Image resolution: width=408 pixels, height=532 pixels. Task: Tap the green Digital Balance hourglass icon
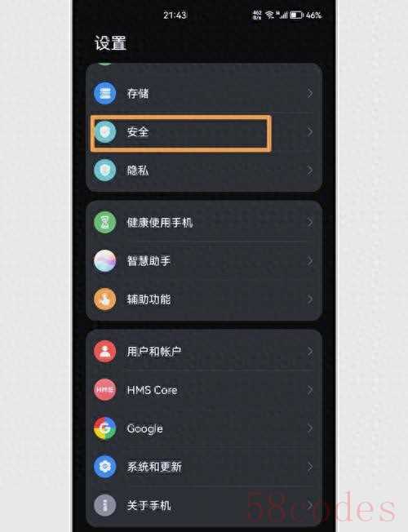105,222
